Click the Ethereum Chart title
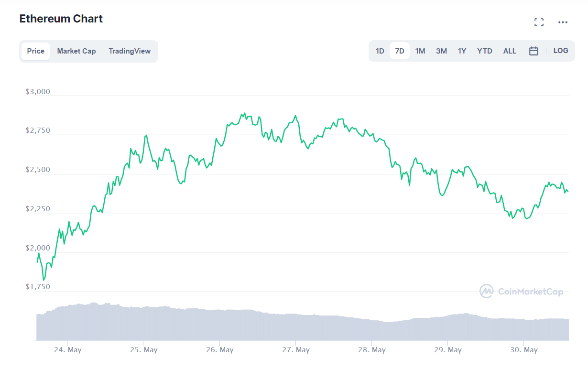 61,19
